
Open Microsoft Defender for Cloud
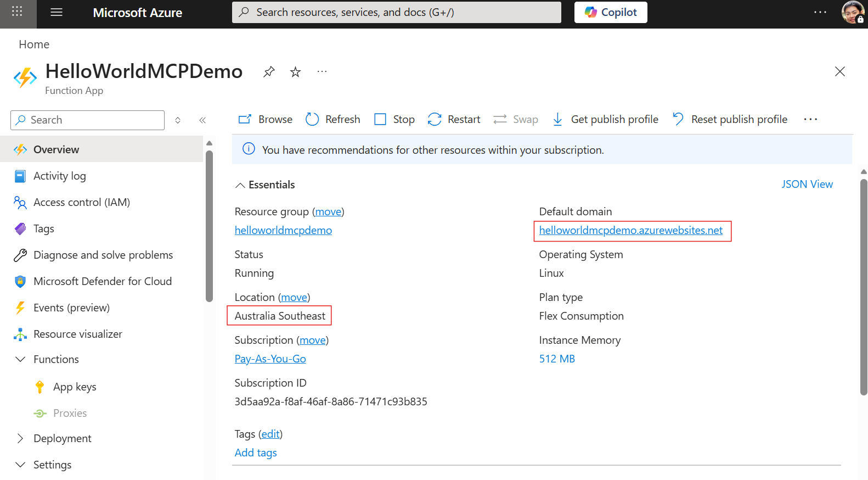pyautogui.click(x=102, y=281)
